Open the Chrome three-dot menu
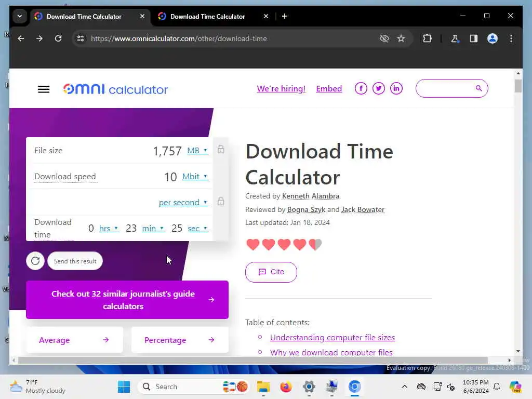The image size is (532, 399). (511, 38)
